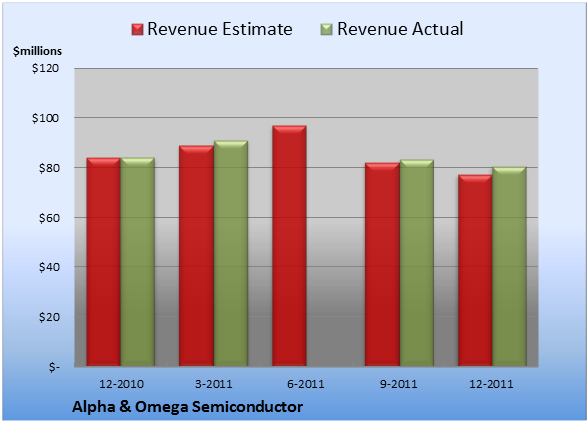Click the '$80' axis value
Screen dimensions: 588x422
(x=49, y=168)
